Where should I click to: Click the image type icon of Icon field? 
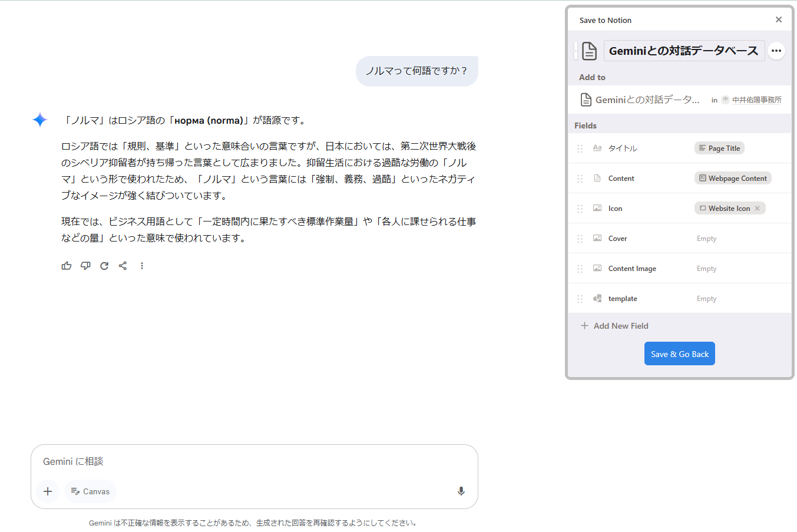click(597, 208)
